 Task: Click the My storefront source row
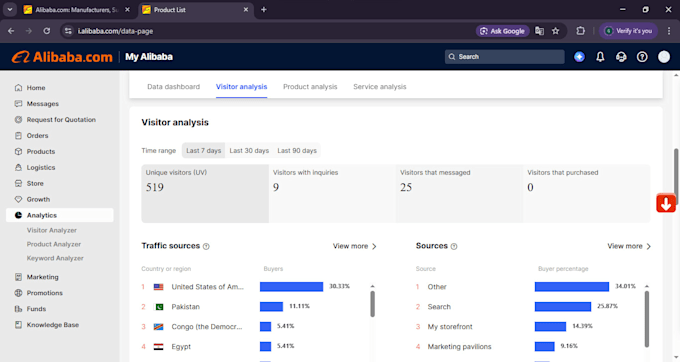click(528, 326)
